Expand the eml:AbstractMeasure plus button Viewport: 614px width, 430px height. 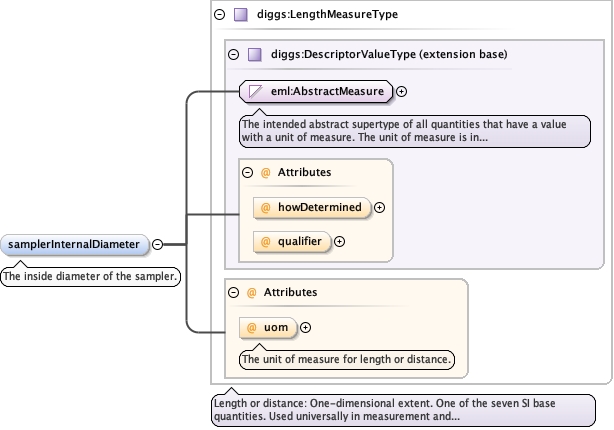(402, 92)
